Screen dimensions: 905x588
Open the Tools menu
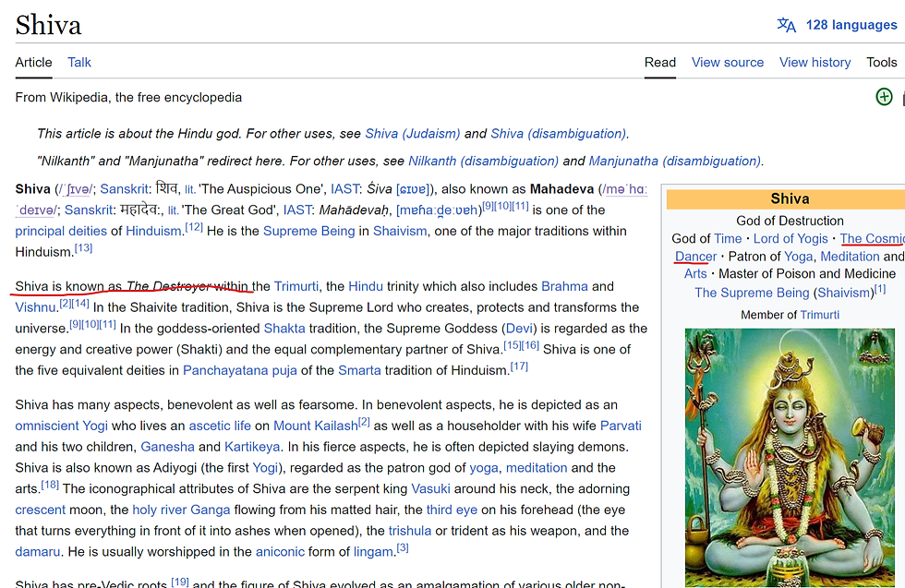click(x=881, y=63)
